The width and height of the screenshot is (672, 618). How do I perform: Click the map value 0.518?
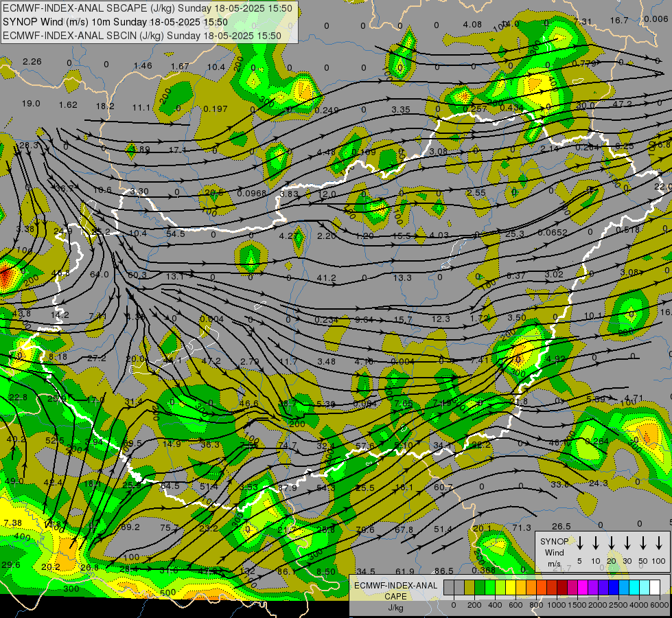pyautogui.click(x=628, y=230)
